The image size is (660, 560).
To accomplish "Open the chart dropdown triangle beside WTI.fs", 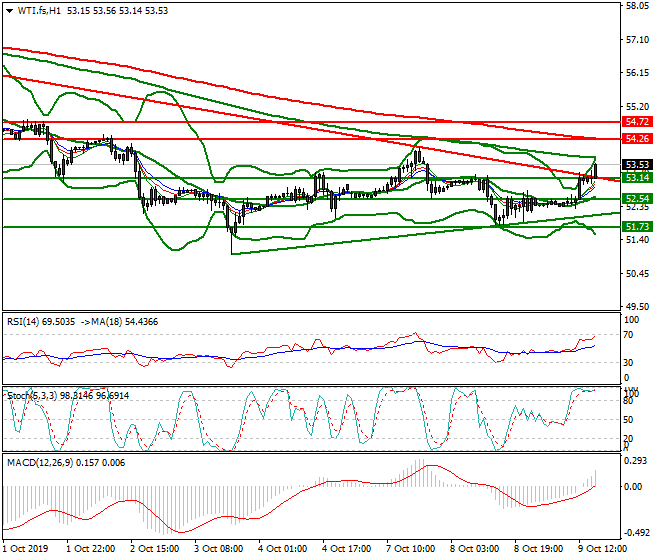I will tap(10, 11).
